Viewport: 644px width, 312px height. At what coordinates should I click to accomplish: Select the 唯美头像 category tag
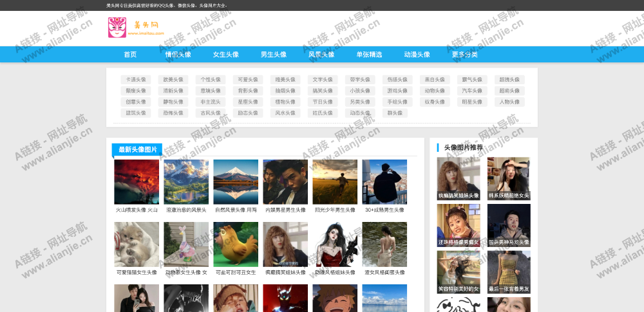(x=285, y=80)
